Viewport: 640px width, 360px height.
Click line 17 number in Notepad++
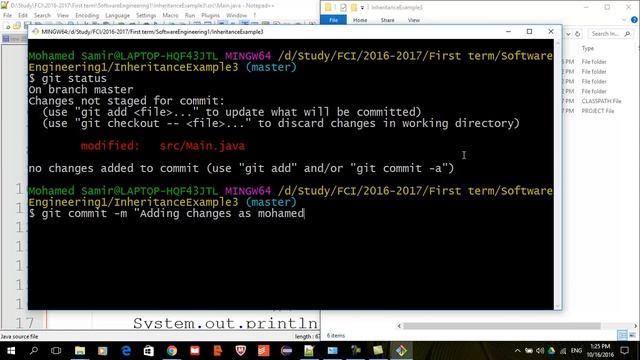(x=24, y=323)
